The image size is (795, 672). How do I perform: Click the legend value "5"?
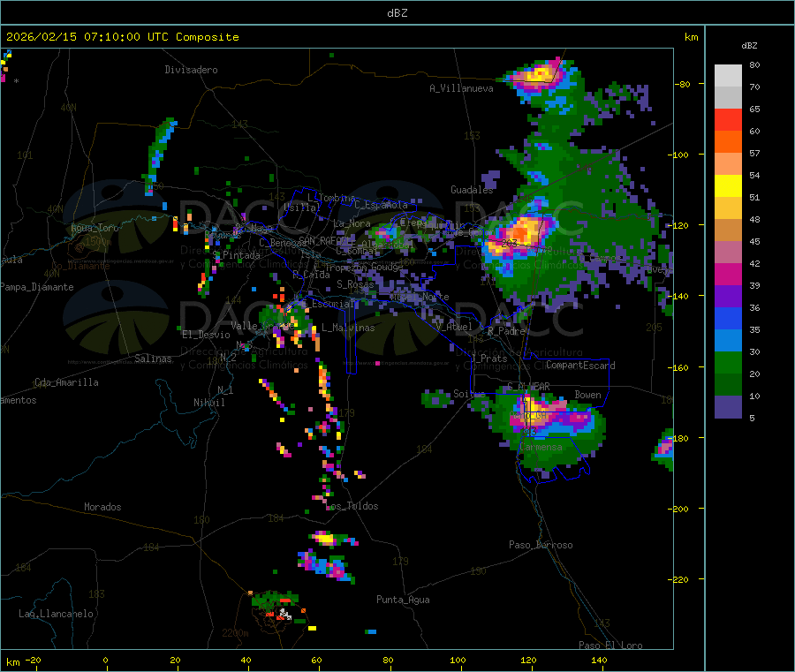pyautogui.click(x=752, y=418)
